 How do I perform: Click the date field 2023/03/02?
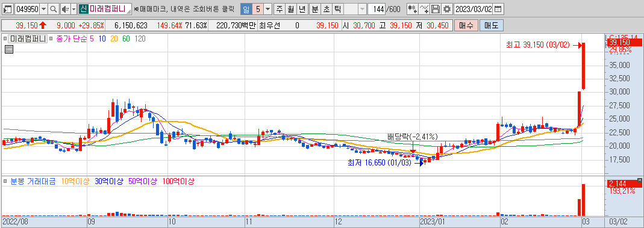click(x=473, y=9)
